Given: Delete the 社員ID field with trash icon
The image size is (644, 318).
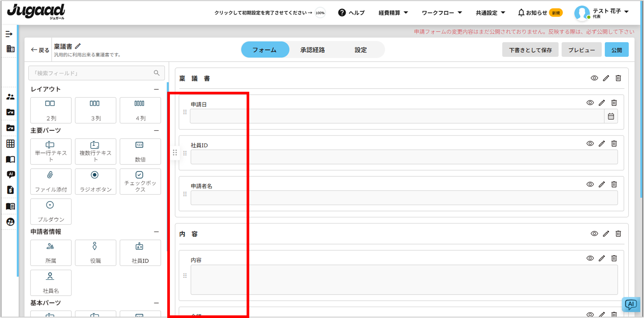Looking at the screenshot, I should pyautogui.click(x=614, y=144).
